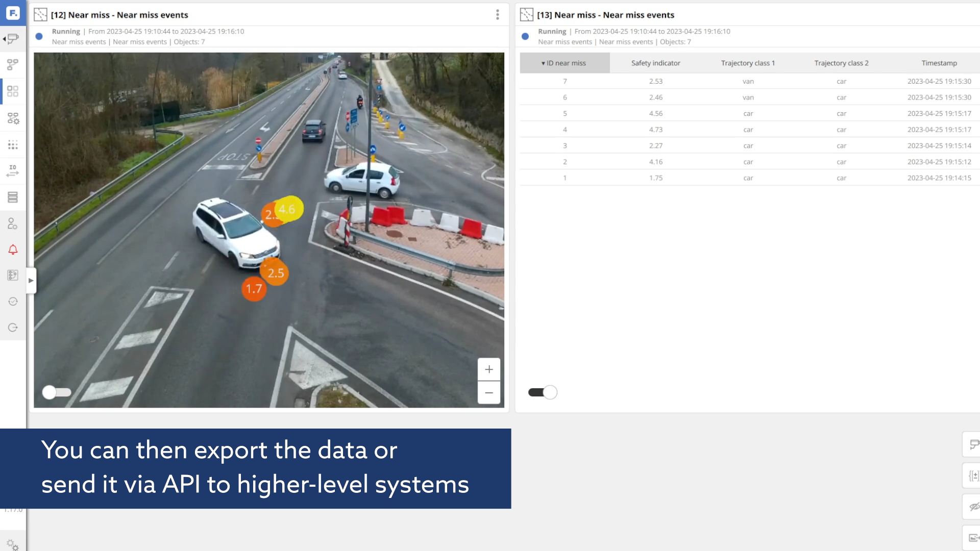980x551 pixels.
Task: Open the kebab menu of widget [12]
Action: coord(498,15)
